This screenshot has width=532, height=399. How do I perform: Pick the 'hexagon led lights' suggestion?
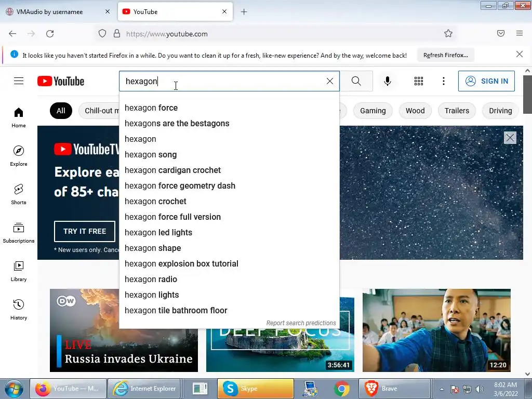click(229, 233)
